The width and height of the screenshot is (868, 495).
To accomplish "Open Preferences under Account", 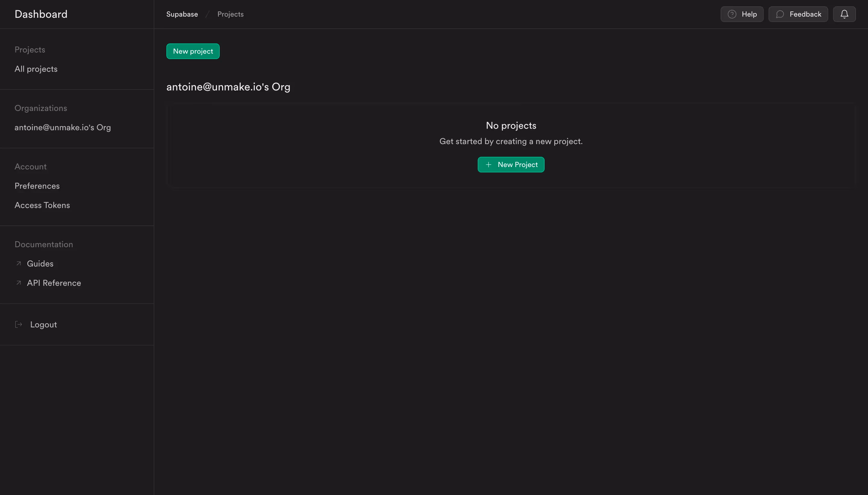I will pyautogui.click(x=37, y=186).
